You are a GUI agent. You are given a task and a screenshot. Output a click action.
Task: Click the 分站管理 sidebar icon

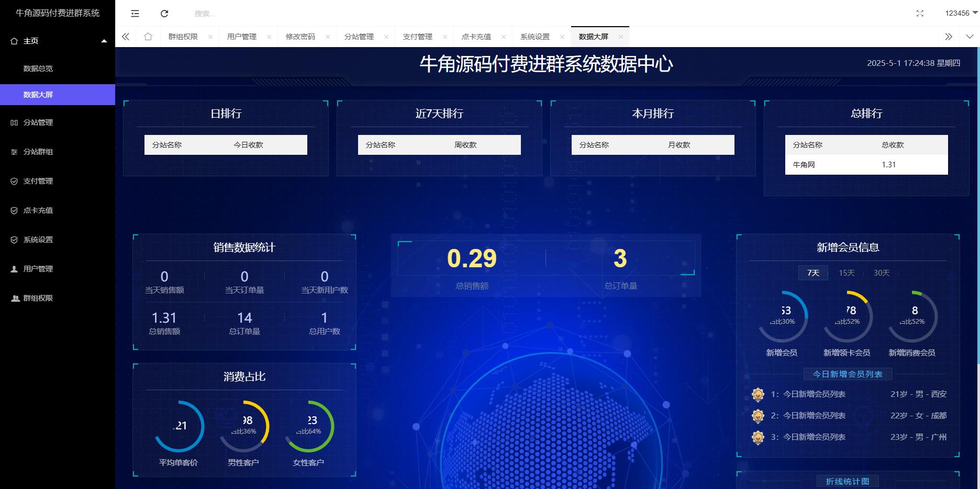pos(14,122)
